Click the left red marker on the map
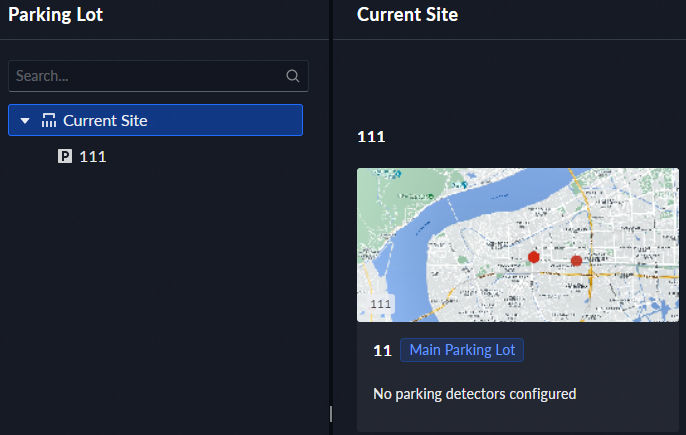This screenshot has width=686, height=435. click(534, 257)
